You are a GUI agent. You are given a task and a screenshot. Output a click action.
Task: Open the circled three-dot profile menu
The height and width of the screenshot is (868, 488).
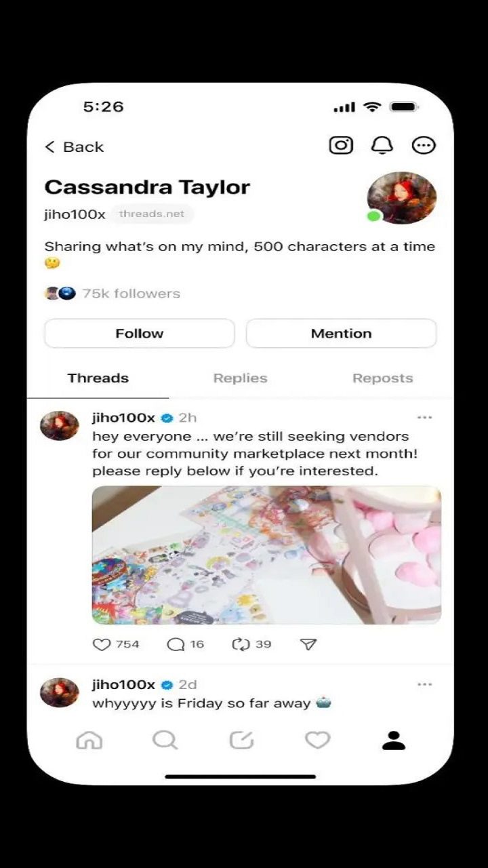424,145
